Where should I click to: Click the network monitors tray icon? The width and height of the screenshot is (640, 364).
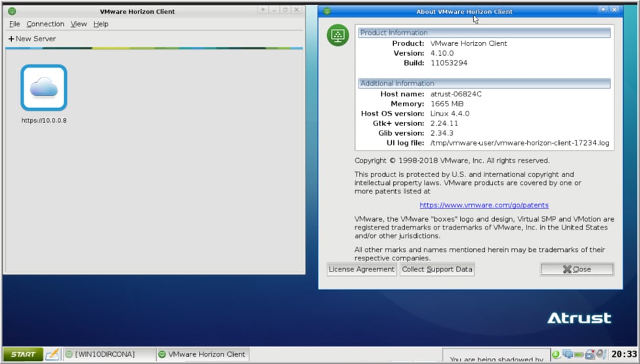coord(567,354)
